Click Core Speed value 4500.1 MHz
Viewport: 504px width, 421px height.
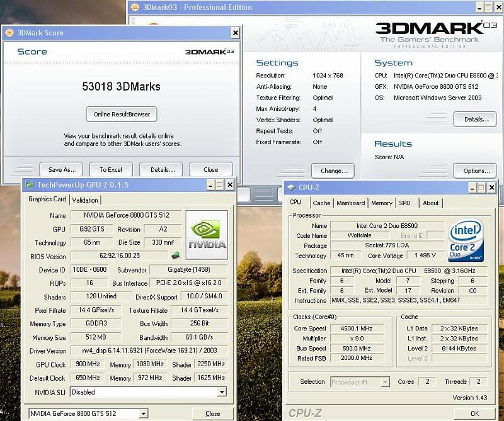(357, 328)
